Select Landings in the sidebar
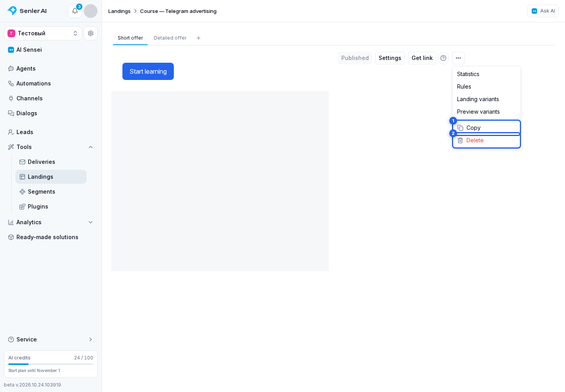The width and height of the screenshot is (565, 392). (x=51, y=177)
